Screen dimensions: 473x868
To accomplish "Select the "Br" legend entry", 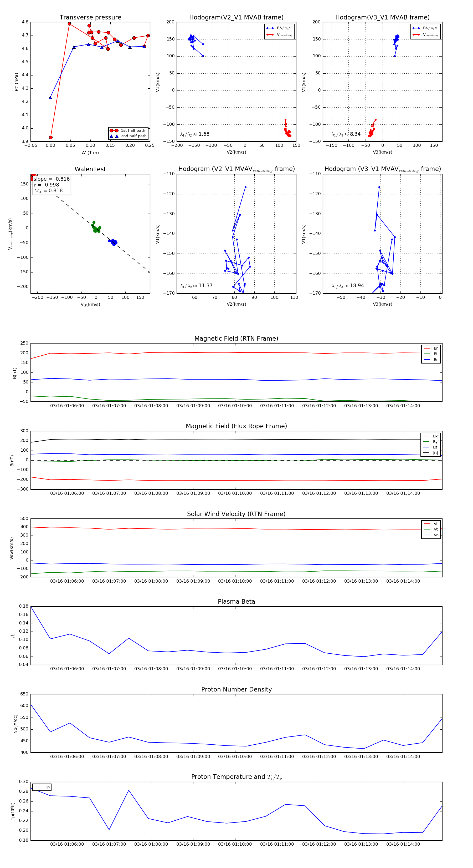I will pos(431,348).
